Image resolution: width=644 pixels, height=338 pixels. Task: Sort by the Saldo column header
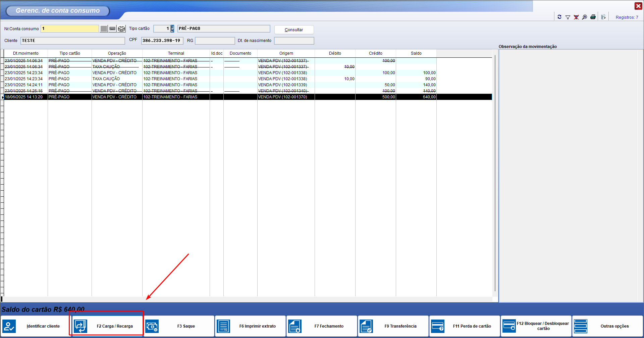coord(416,53)
